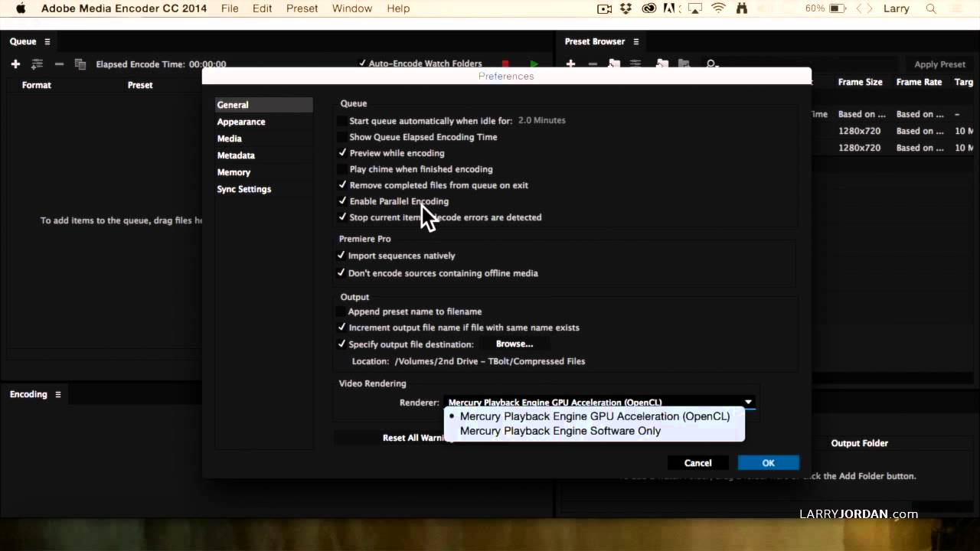Open the Help menu
Viewport: 980px width, 551px height.
pos(398,8)
